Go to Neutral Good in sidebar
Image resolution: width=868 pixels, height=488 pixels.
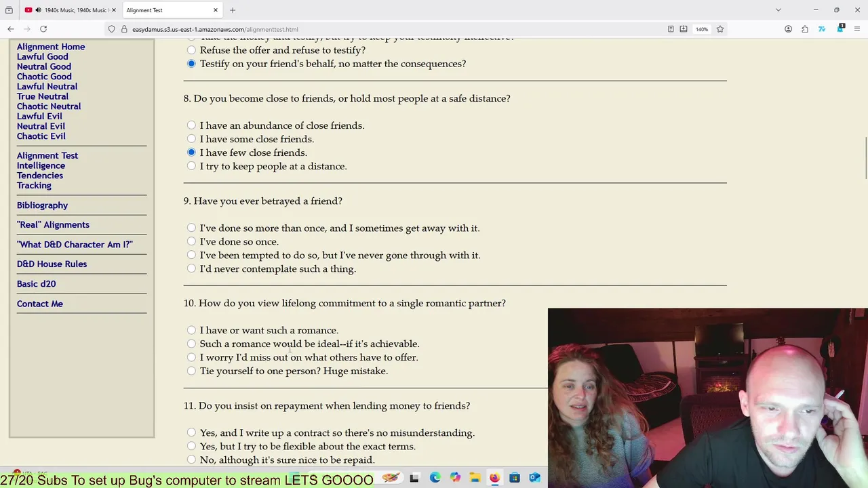click(x=44, y=66)
